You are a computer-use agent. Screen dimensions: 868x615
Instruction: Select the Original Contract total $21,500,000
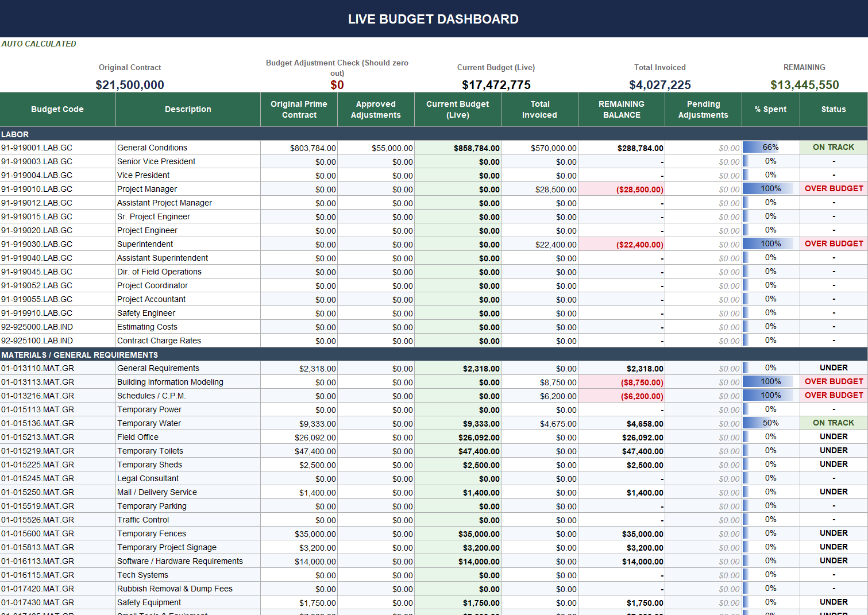[x=130, y=84]
